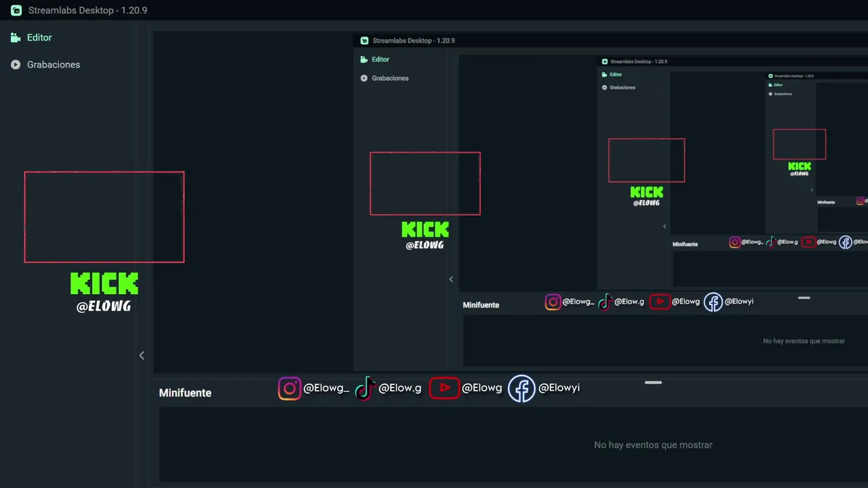Collapse the outermost sidebar with the left chevron

[x=142, y=355]
